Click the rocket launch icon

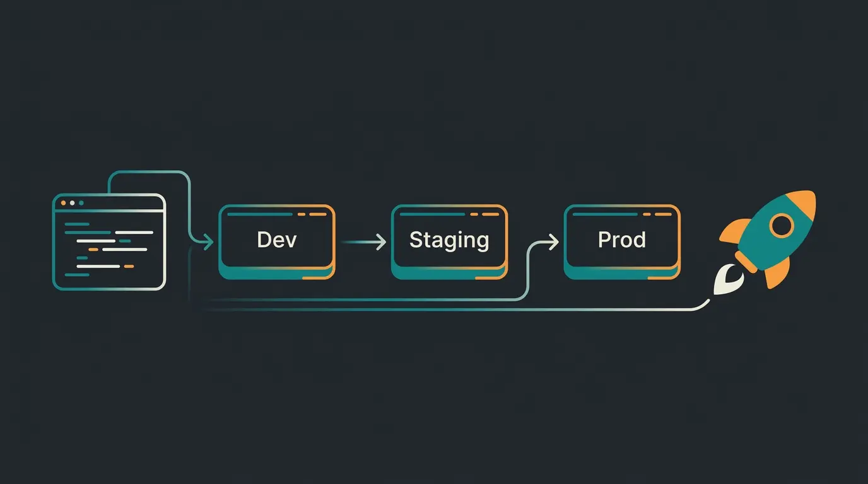click(765, 243)
